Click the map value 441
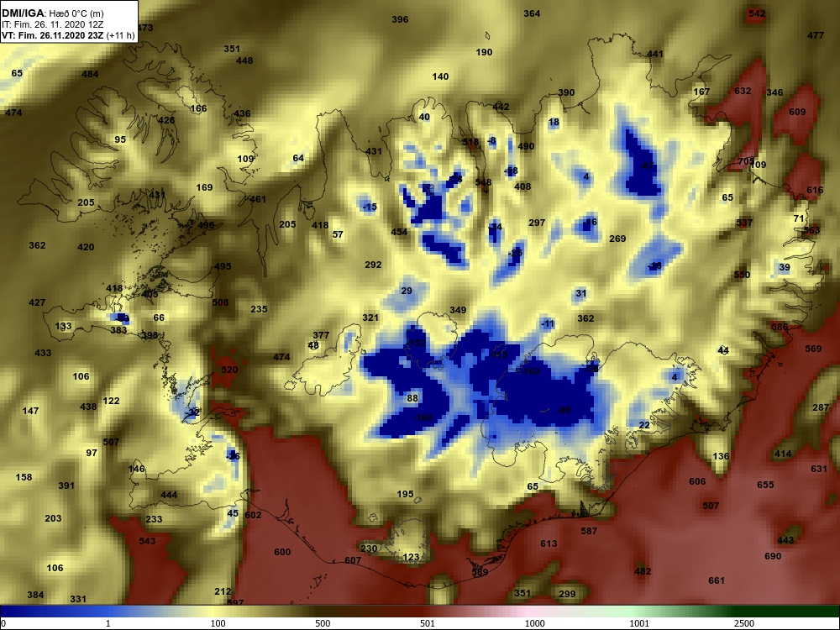 click(655, 54)
